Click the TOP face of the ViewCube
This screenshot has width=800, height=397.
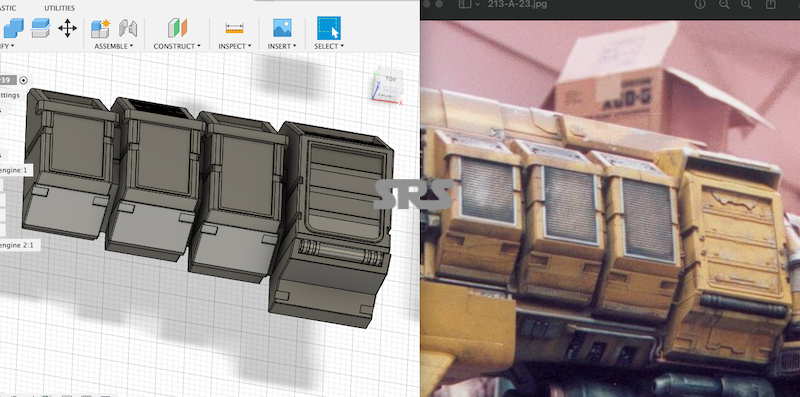[x=390, y=79]
